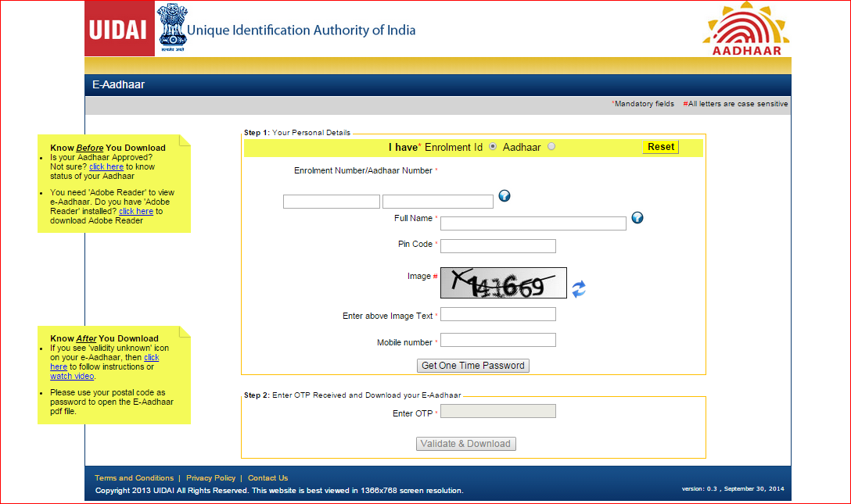851x504 pixels.
Task: Open click here link for Aadhaar status
Action: tap(106, 167)
